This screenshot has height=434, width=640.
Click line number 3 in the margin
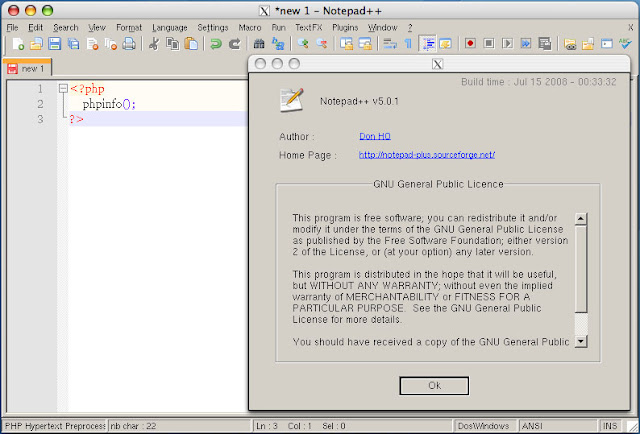40,119
